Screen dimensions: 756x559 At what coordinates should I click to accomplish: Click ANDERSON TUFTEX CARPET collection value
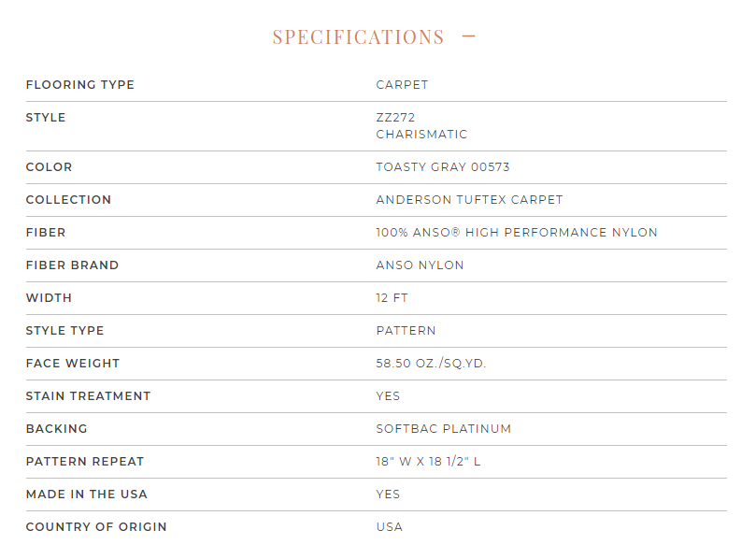coord(469,200)
